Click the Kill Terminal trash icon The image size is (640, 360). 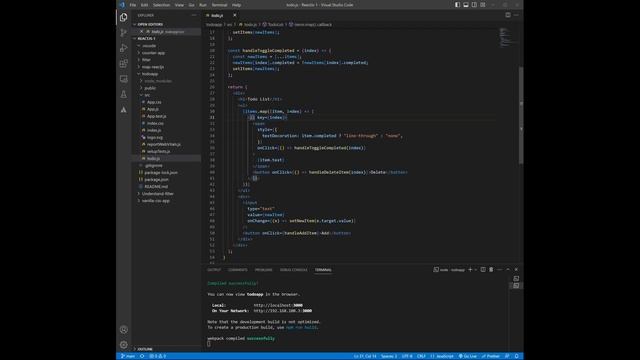click(491, 270)
